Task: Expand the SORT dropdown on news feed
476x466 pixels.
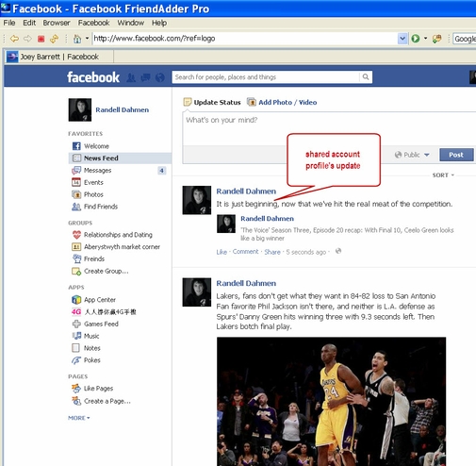Action: pos(443,175)
